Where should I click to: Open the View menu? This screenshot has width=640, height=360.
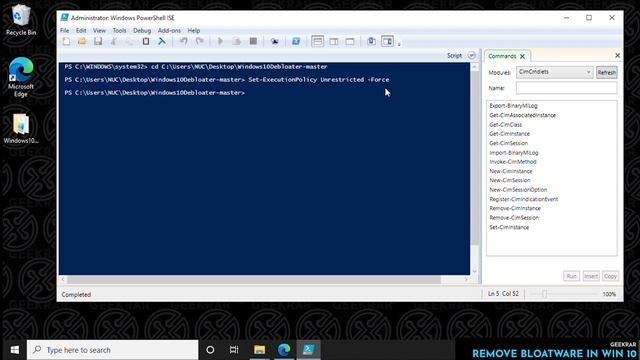coord(99,31)
